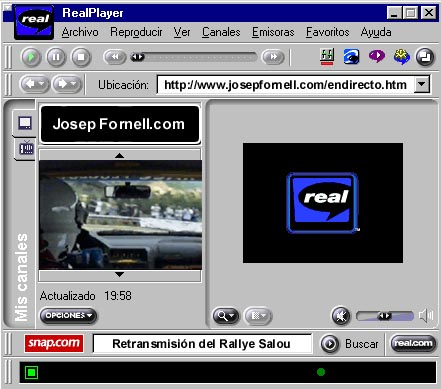Expand the Ubicación address dropdown
This screenshot has height=389, width=441.
click(422, 85)
